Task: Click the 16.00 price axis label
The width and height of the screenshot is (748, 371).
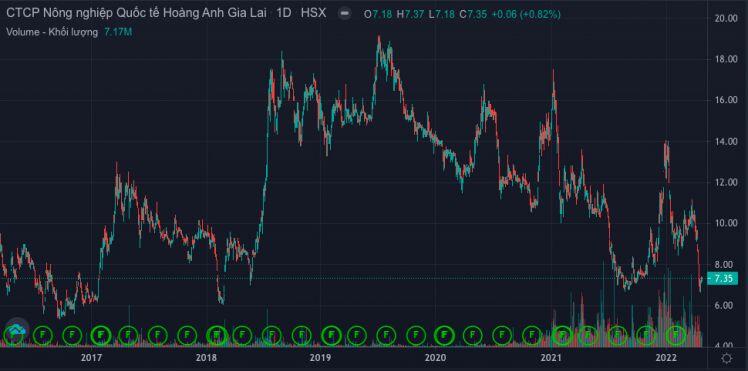Action: click(x=727, y=100)
